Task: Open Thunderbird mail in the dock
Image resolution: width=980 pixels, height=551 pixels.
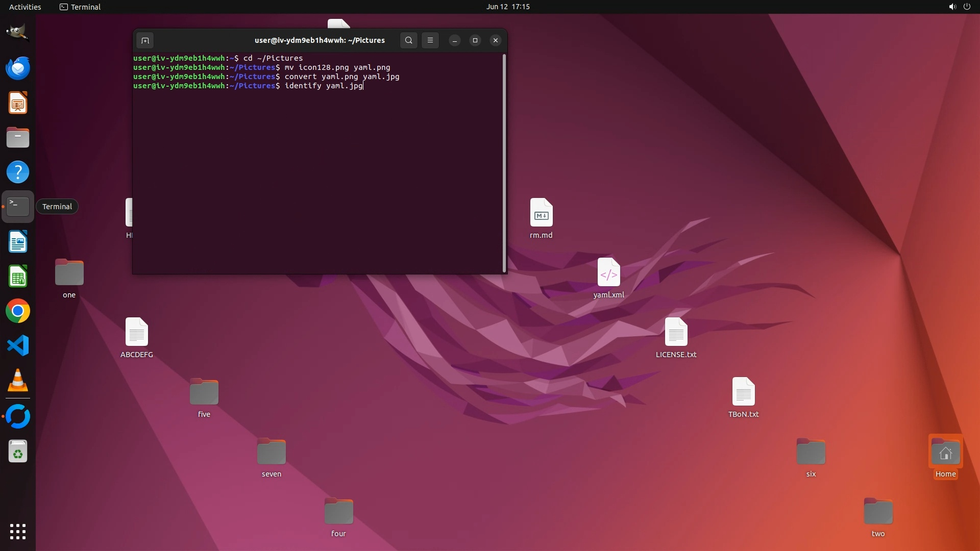Action: click(x=17, y=68)
